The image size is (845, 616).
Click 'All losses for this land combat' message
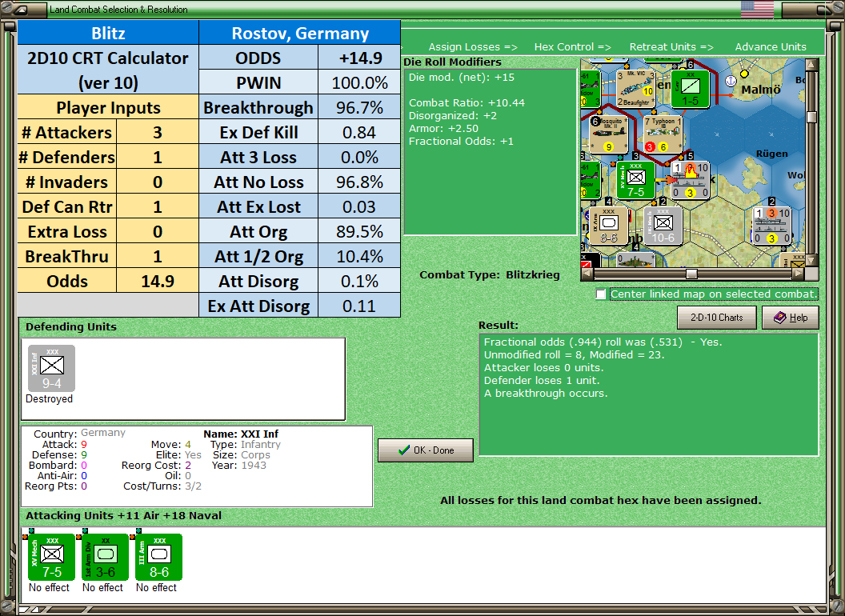[x=601, y=501]
